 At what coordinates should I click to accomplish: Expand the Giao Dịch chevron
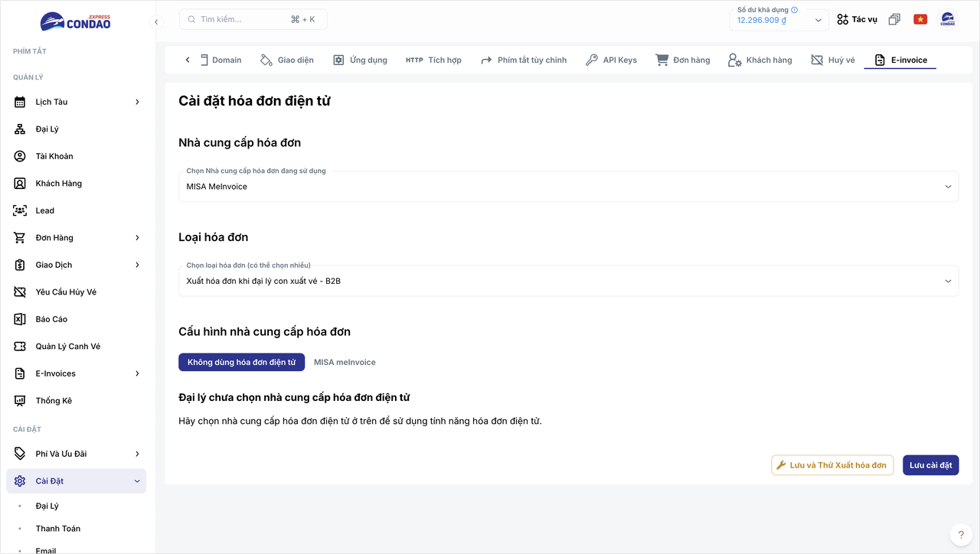137,265
